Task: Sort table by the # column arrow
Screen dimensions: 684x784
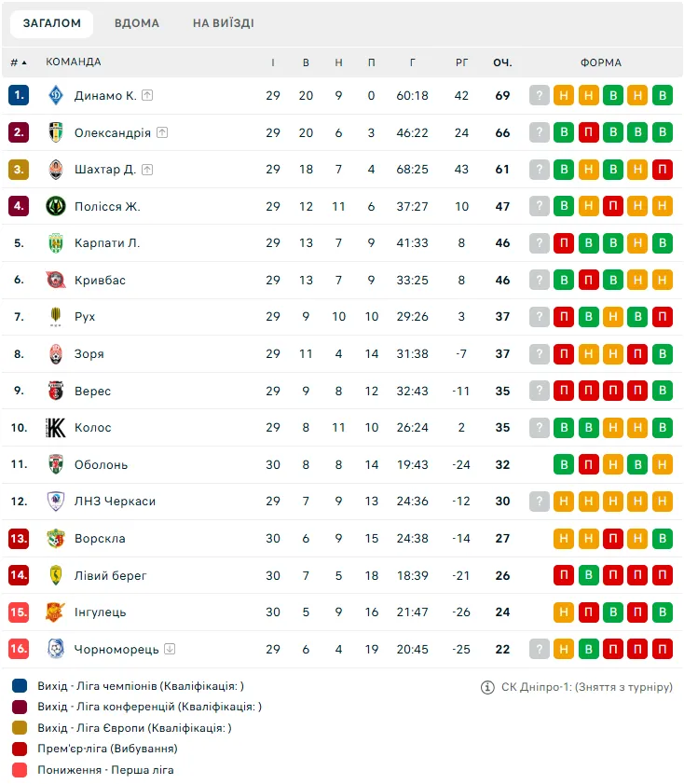Action: coord(19,62)
